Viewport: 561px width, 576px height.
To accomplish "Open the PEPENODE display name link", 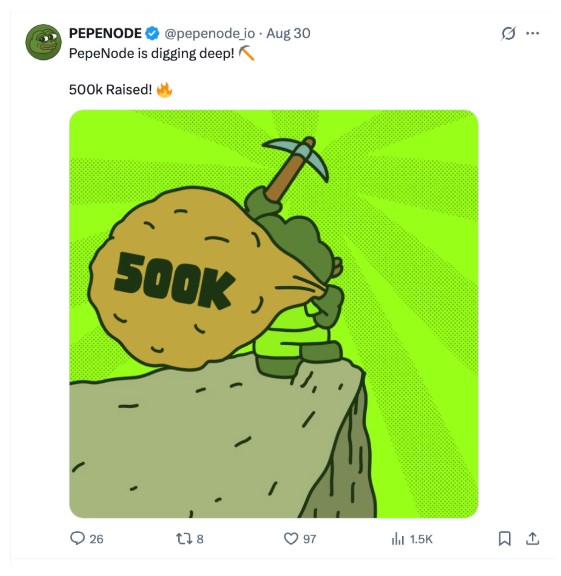I will [105, 33].
